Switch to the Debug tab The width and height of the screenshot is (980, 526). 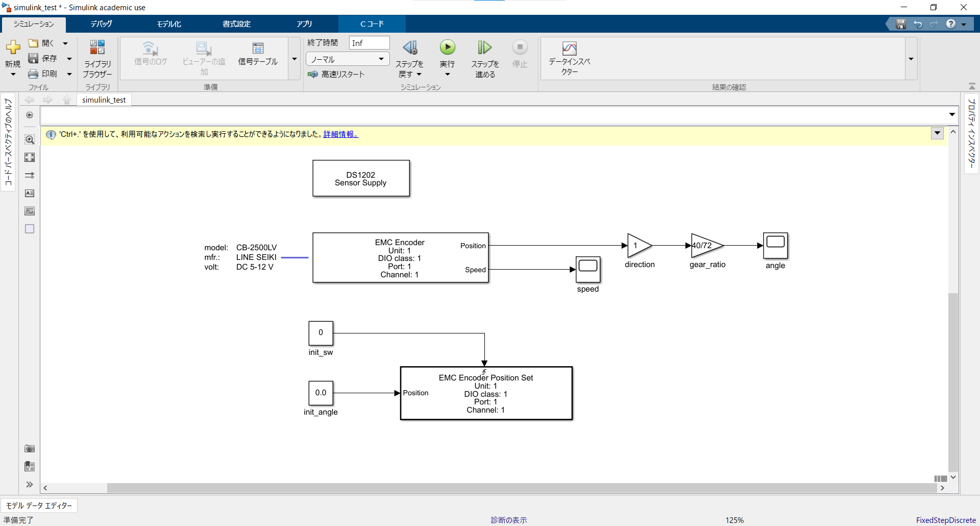pyautogui.click(x=101, y=24)
